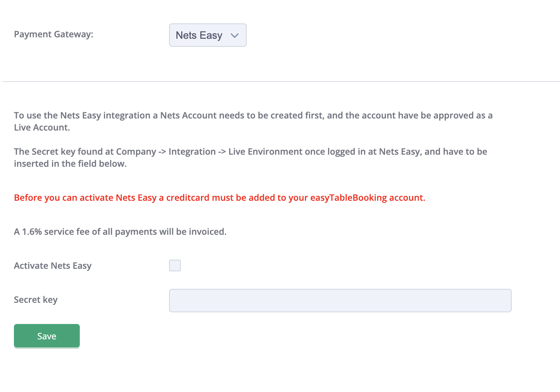Click the "Live Account." text

(42, 128)
